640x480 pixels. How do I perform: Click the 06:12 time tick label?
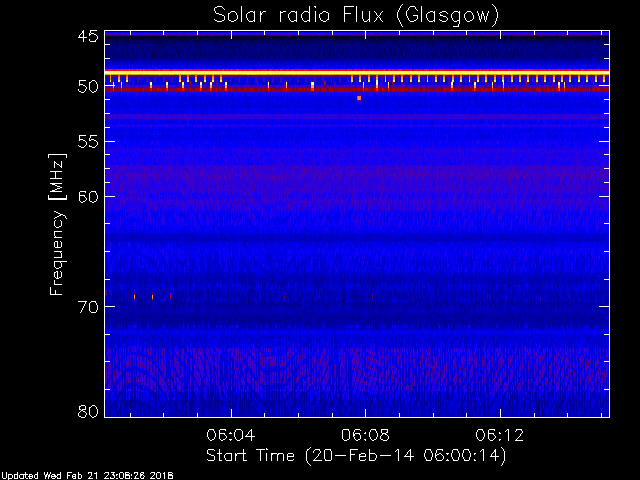(x=500, y=435)
